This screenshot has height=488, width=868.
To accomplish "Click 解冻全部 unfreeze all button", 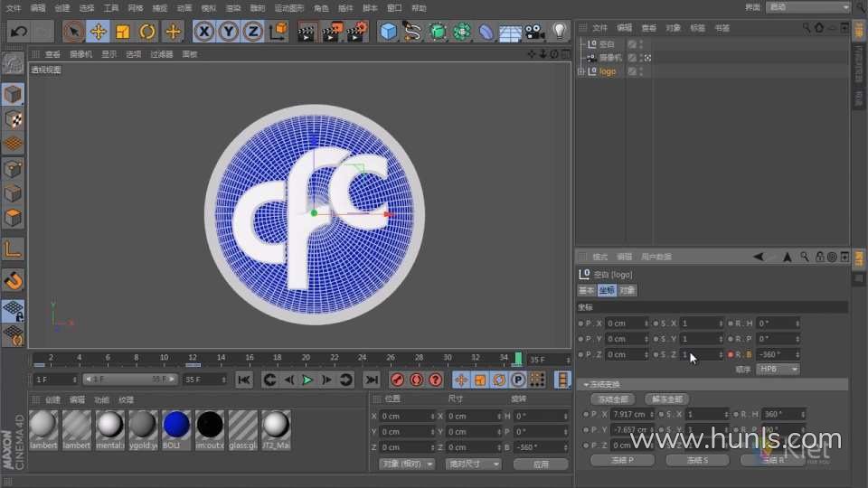I will click(x=667, y=399).
